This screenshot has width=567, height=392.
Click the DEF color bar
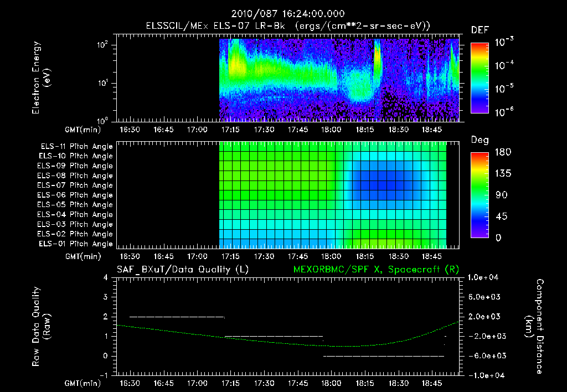click(480, 78)
